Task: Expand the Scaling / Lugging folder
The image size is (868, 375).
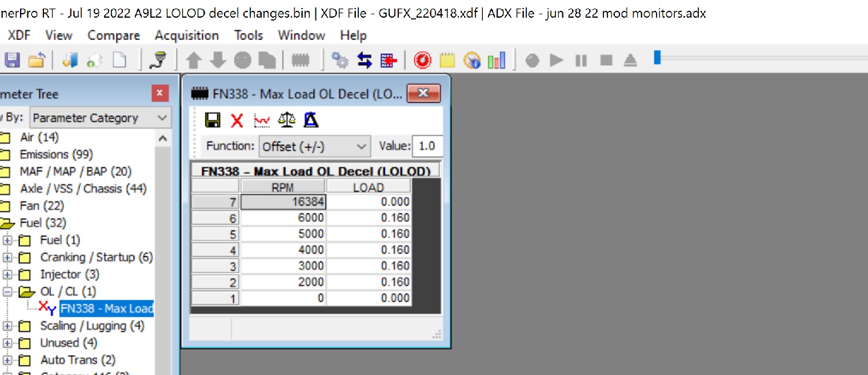Action: click(x=7, y=326)
